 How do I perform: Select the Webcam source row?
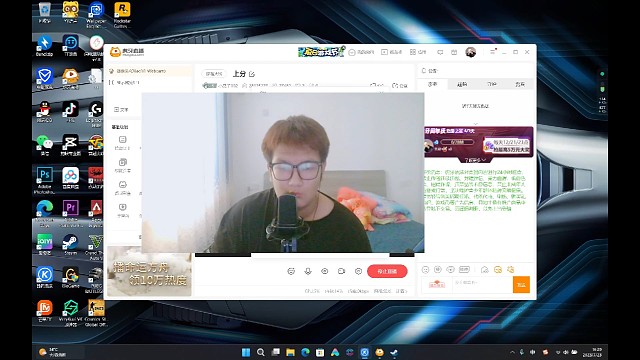(149, 71)
